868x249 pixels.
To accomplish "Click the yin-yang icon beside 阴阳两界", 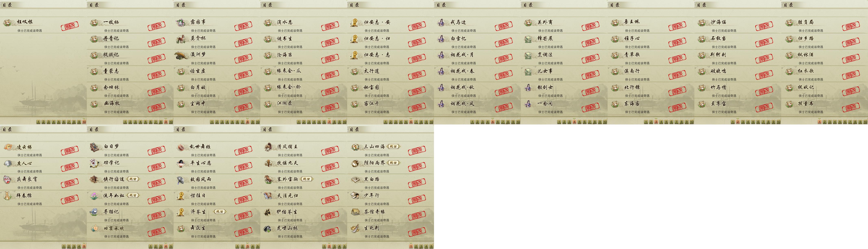I will tap(355, 163).
